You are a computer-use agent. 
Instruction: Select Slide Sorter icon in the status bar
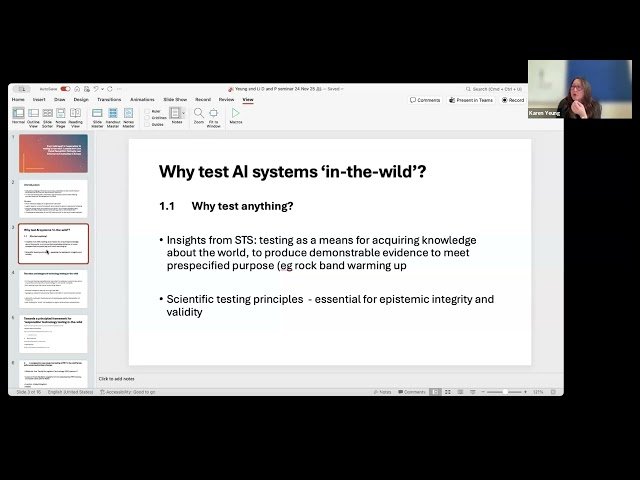click(x=448, y=392)
